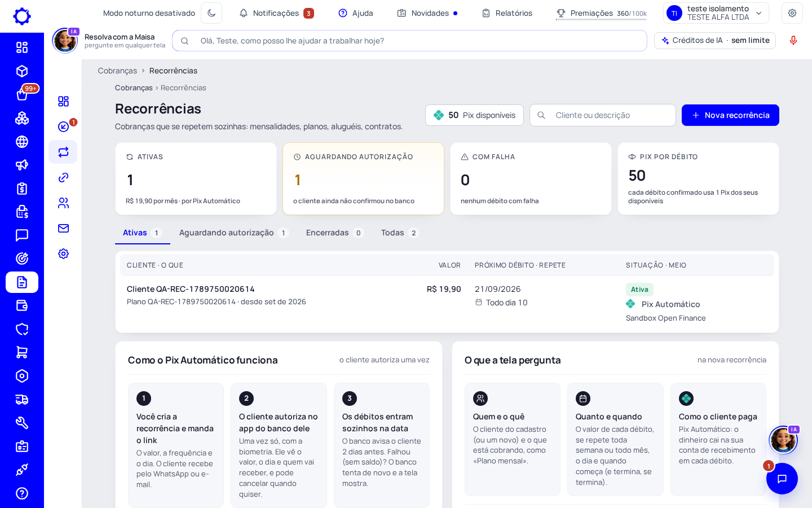812x508 pixels.
Task: Open the Relatórios link in the header
Action: click(507, 13)
